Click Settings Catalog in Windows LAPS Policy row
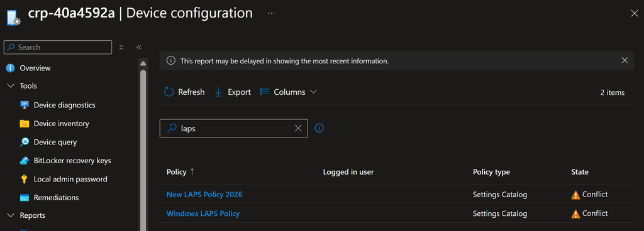This screenshot has height=231, width=644. 500,213
